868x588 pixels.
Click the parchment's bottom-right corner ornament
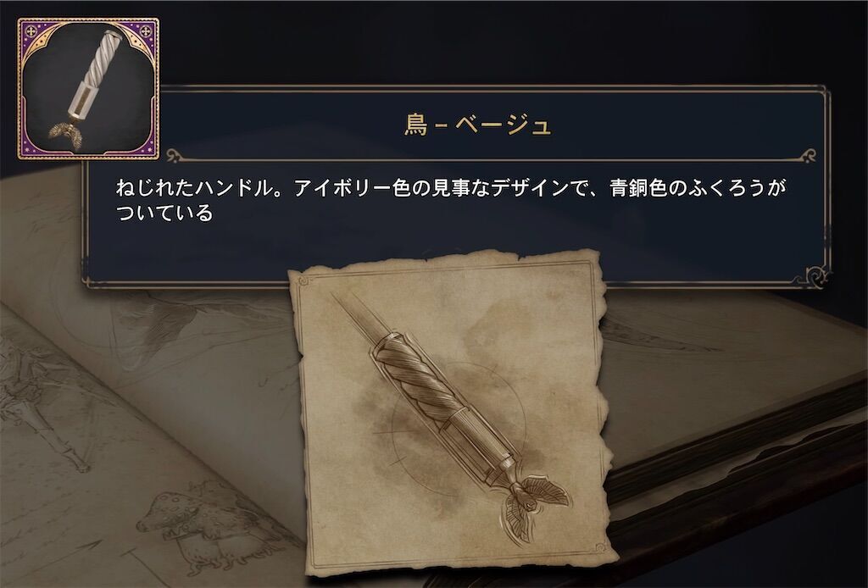point(601,547)
